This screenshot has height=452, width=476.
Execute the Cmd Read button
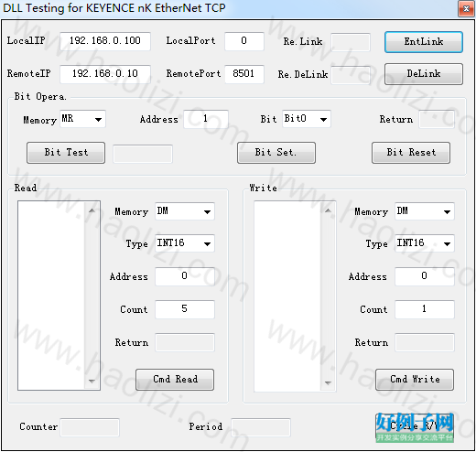point(175,380)
